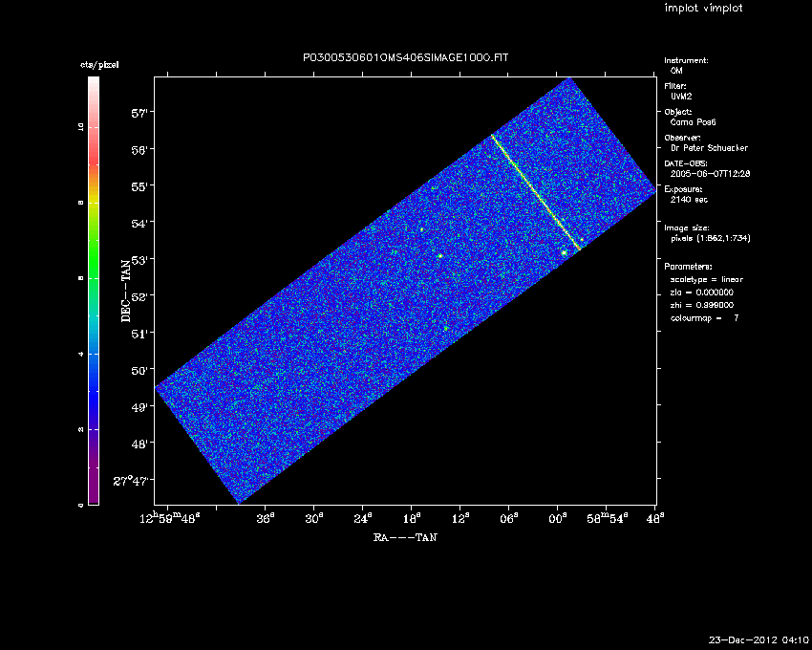Click the 'Parameters:' heading

click(x=688, y=267)
